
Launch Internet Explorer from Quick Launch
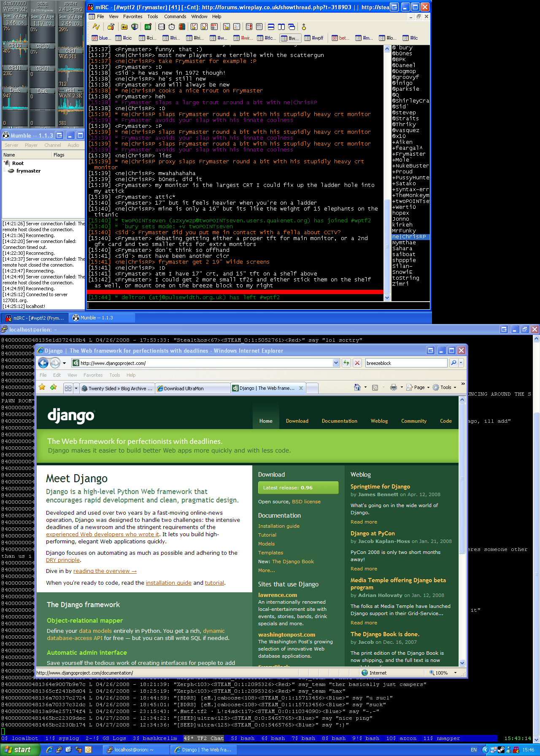(x=49, y=750)
